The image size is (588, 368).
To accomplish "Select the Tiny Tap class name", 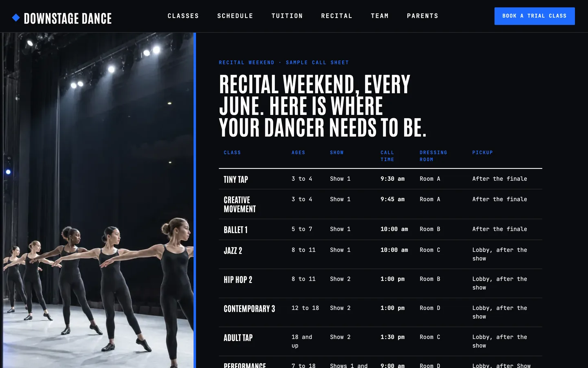I will pos(236,180).
